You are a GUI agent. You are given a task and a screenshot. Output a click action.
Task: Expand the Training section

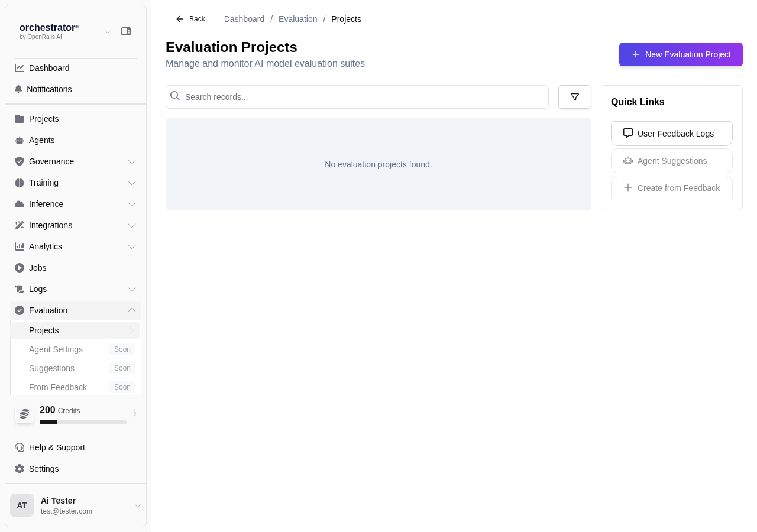tap(132, 183)
